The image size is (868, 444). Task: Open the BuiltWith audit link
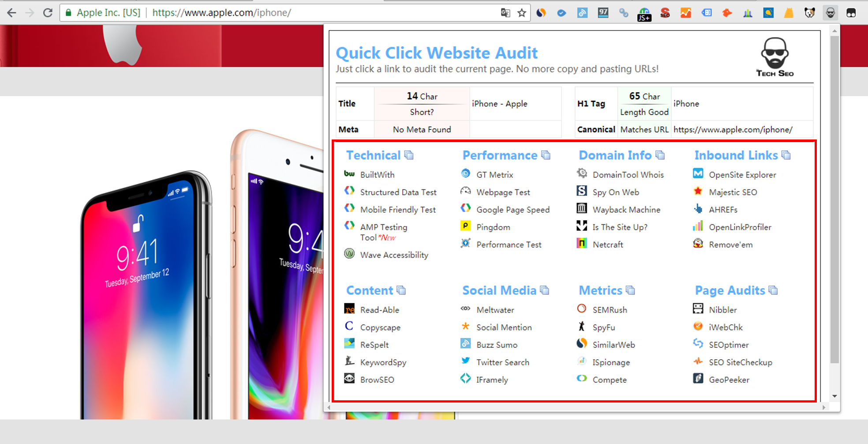377,175
